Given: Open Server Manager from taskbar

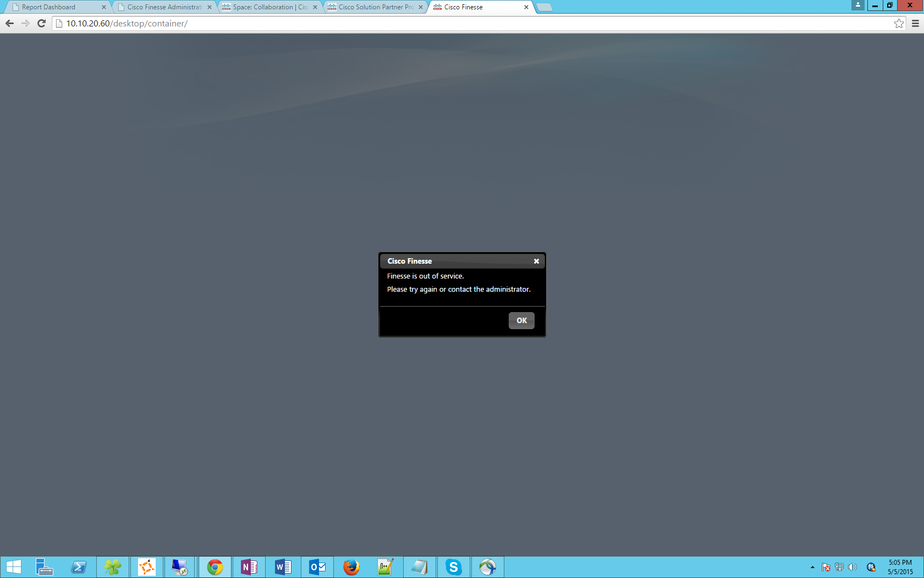Looking at the screenshot, I should click(44, 567).
